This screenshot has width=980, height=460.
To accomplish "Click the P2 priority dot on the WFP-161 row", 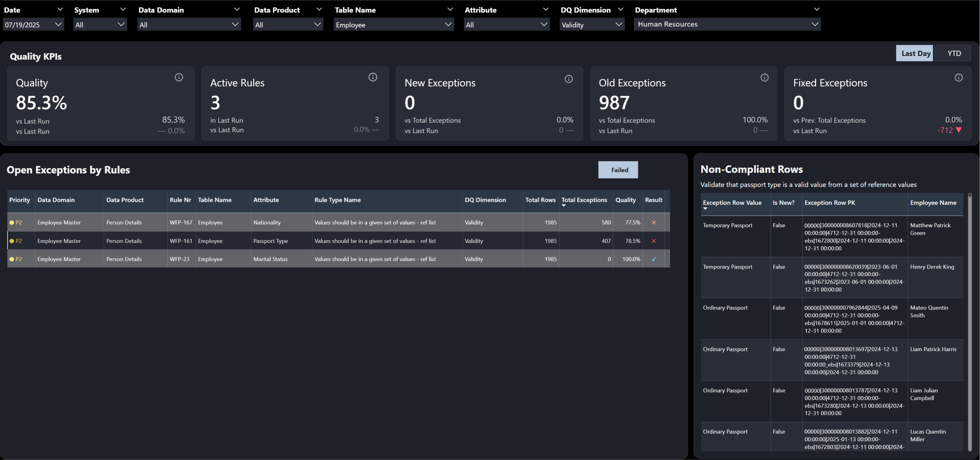I will [12, 241].
